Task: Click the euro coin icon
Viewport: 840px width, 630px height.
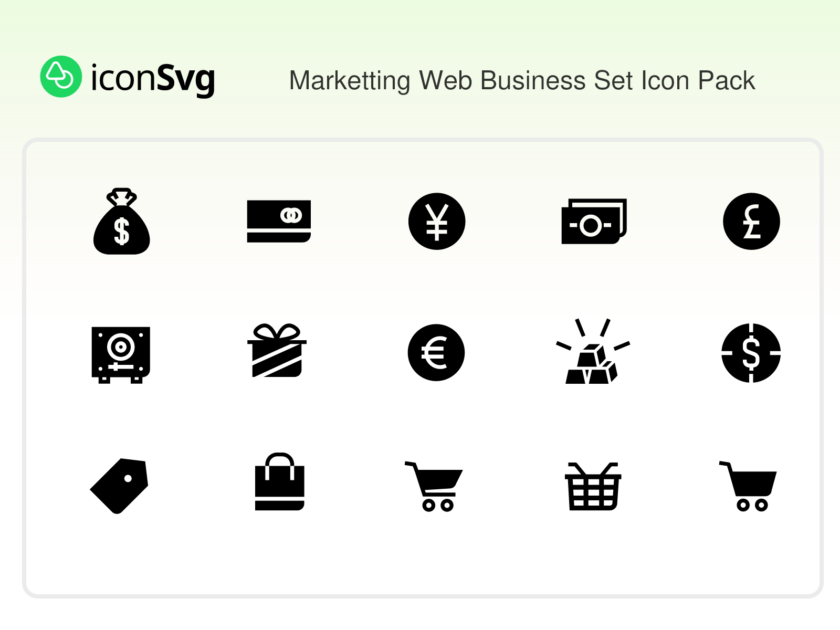Action: pyautogui.click(x=436, y=352)
